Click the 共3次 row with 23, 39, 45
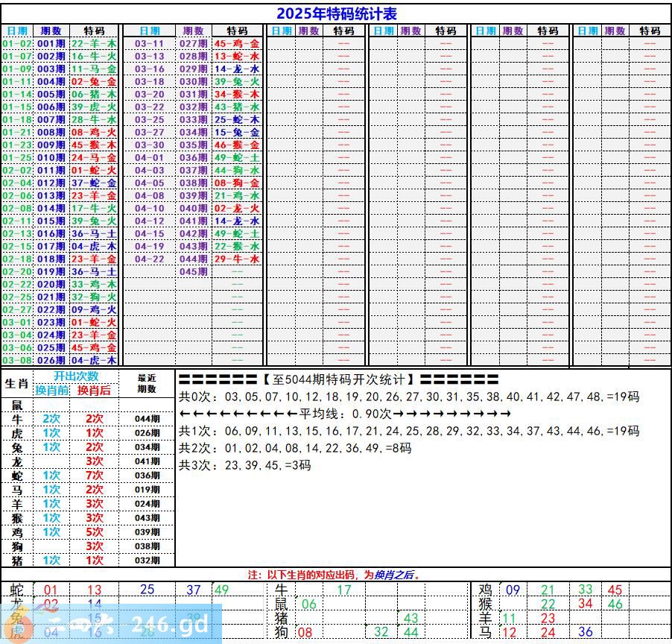 point(245,465)
